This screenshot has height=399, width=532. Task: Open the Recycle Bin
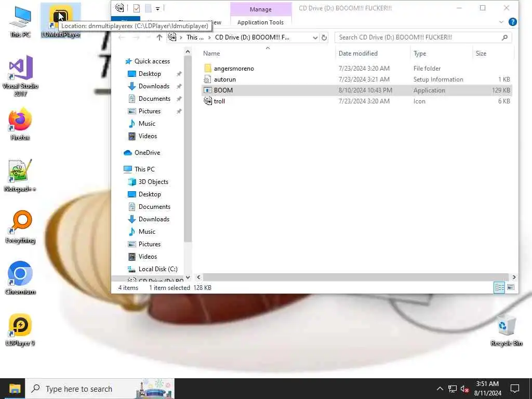tap(506, 330)
